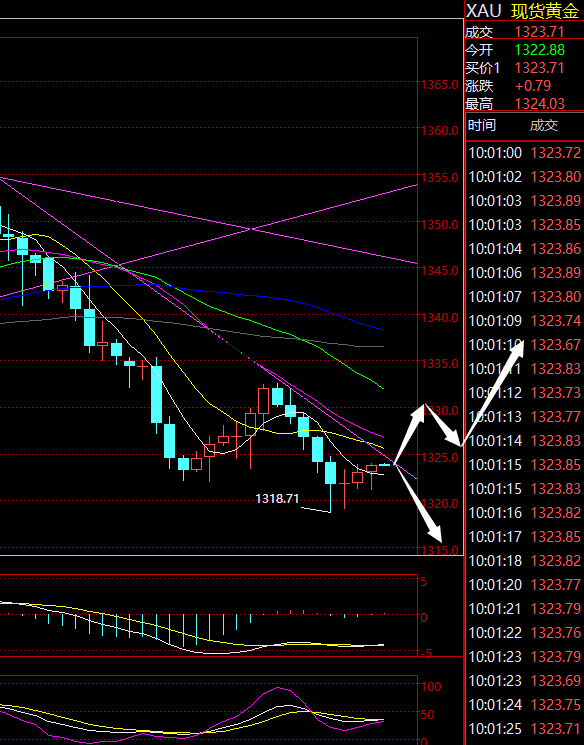Screen dimensions: 584x745
Task: Select the 10:01:24 time entry
Action: (x=495, y=705)
